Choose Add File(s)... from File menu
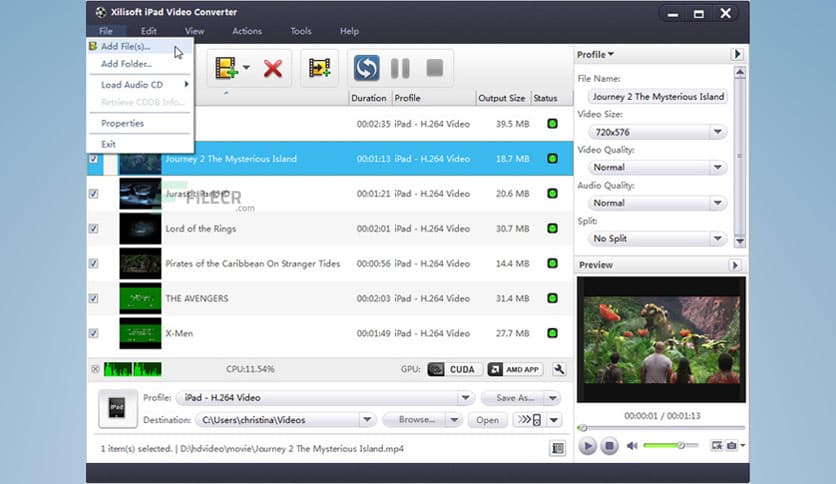836x484 pixels. (x=140, y=46)
